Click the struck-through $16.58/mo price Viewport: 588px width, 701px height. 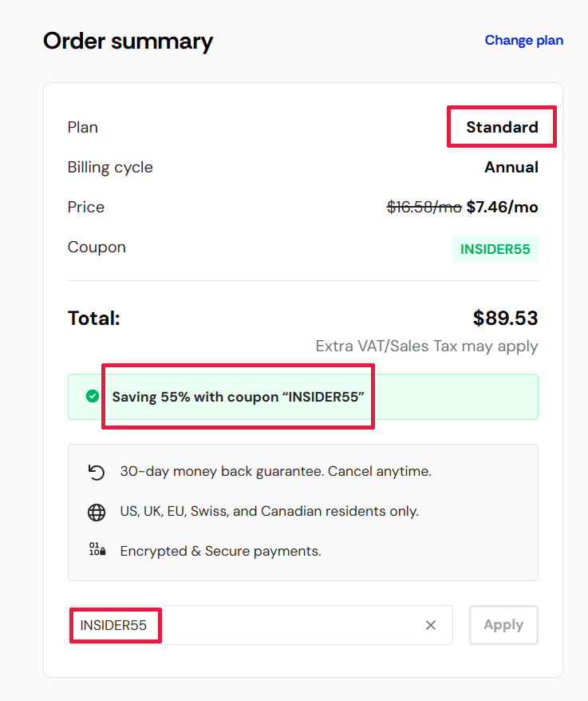(x=424, y=207)
